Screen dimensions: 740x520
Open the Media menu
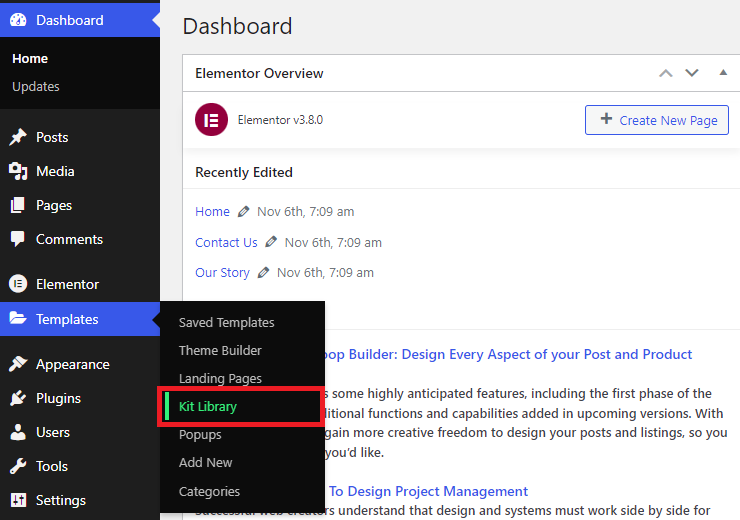click(80, 171)
